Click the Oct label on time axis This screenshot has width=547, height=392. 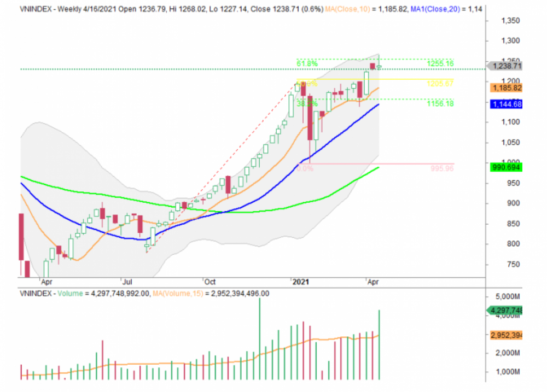pos(210,282)
